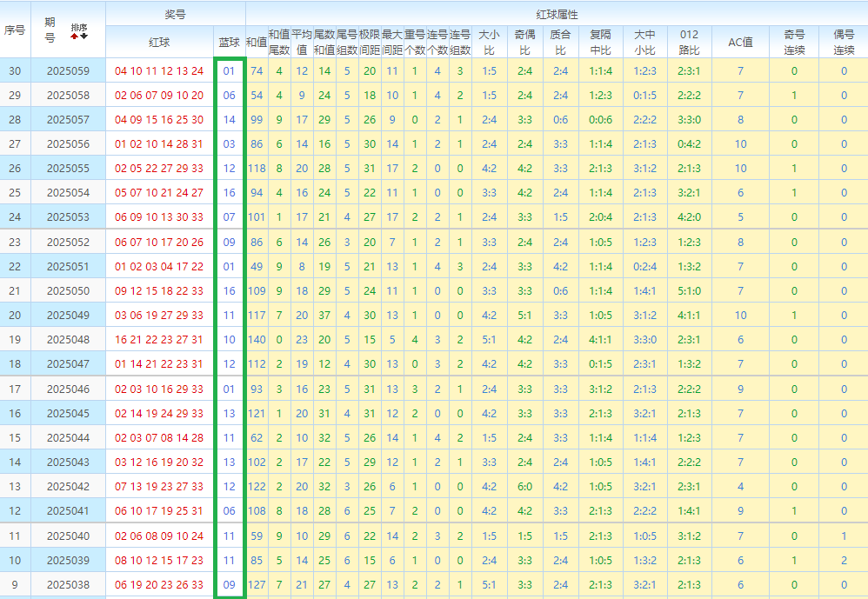The width and height of the screenshot is (868, 599).
Task: Click the 奇偶比 column header
Action: tap(524, 42)
